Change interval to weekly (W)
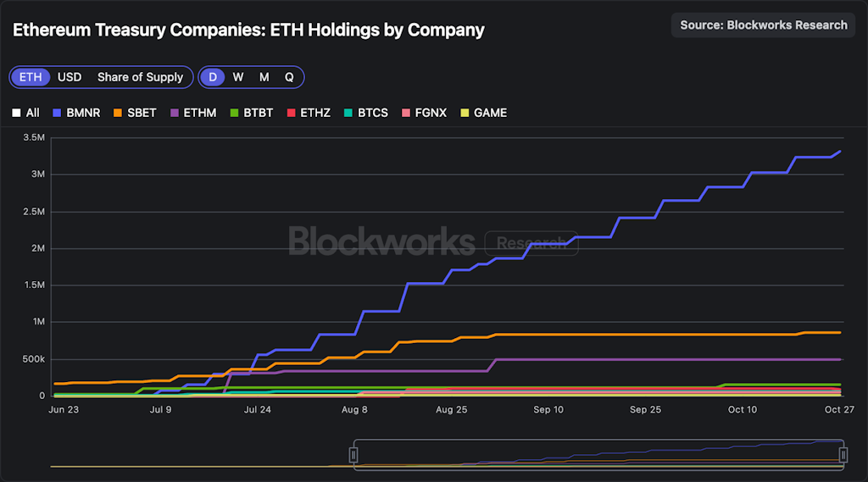The height and width of the screenshot is (482, 868). [x=238, y=77]
